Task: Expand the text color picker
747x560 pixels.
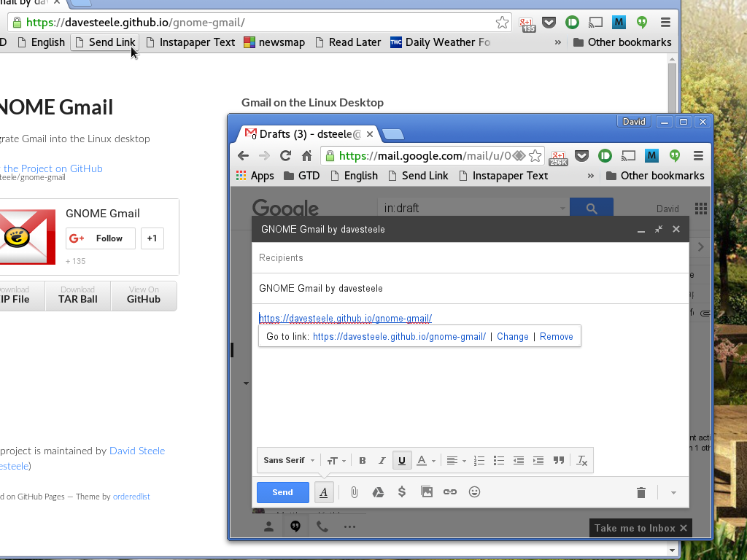Action: pyautogui.click(x=425, y=460)
